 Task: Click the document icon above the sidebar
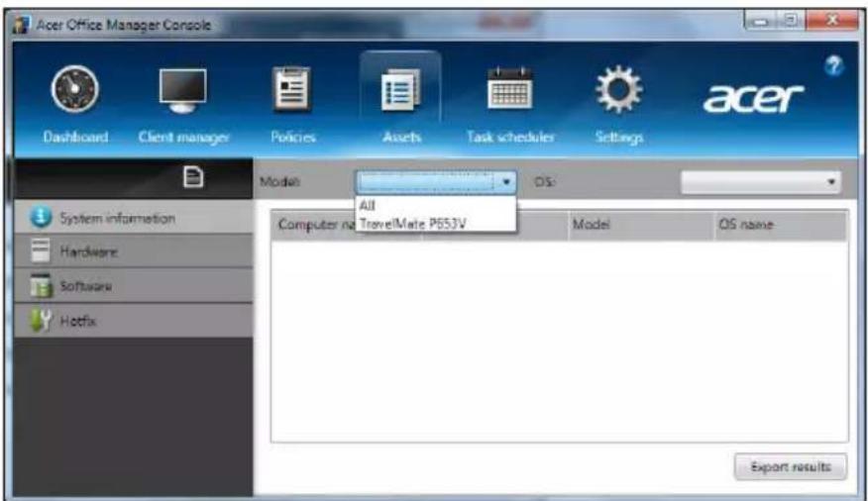pos(192,178)
